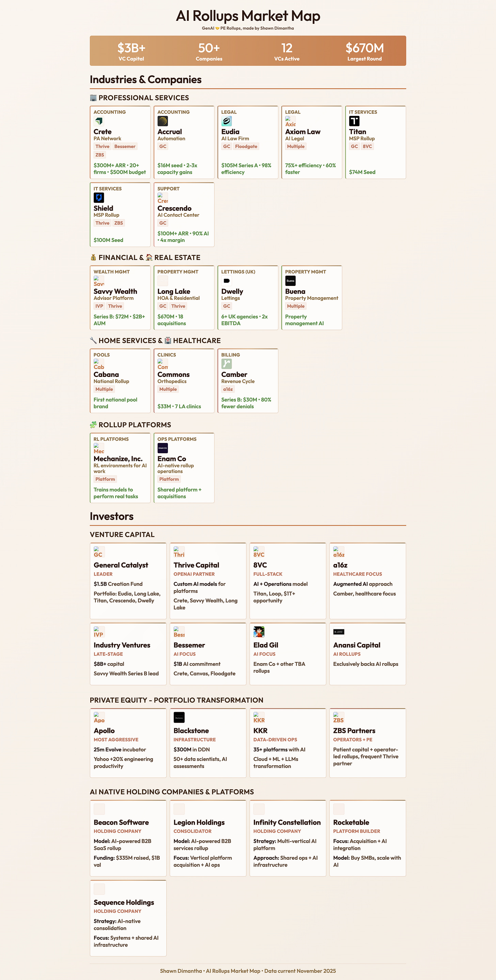This screenshot has width=496, height=980.
Task: Select the Dwelly logo icon
Action: point(227,281)
